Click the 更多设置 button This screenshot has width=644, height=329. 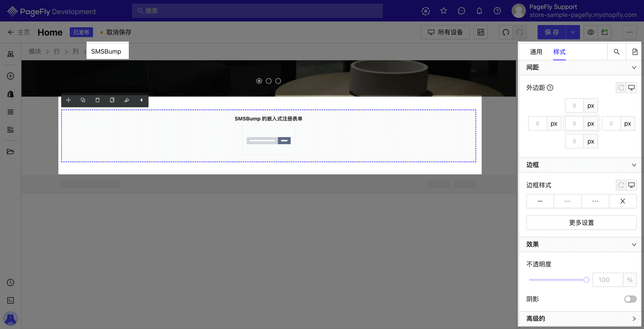pos(581,223)
